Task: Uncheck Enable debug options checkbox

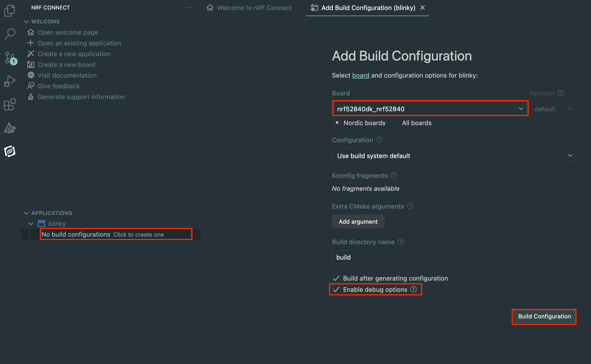Action: [x=336, y=290]
